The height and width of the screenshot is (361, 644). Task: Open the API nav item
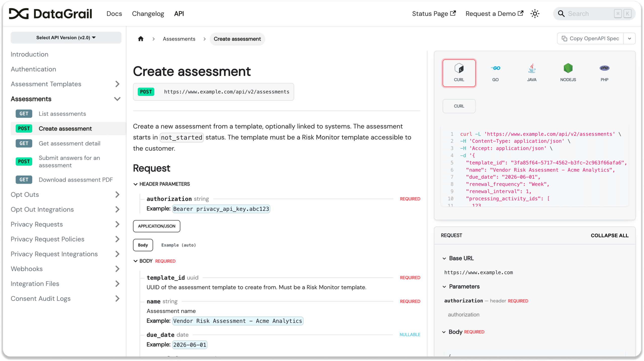pos(179,14)
